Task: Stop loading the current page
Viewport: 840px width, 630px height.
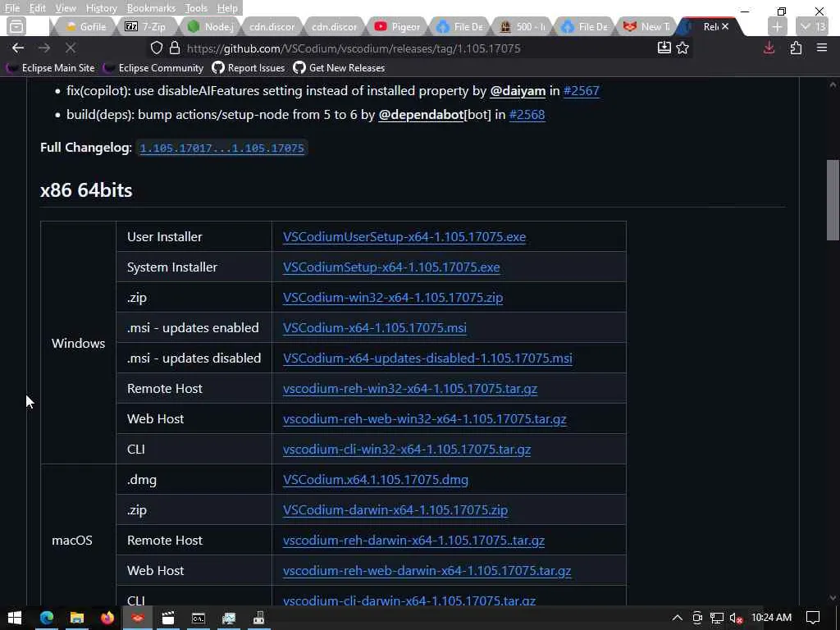Action: tap(71, 48)
